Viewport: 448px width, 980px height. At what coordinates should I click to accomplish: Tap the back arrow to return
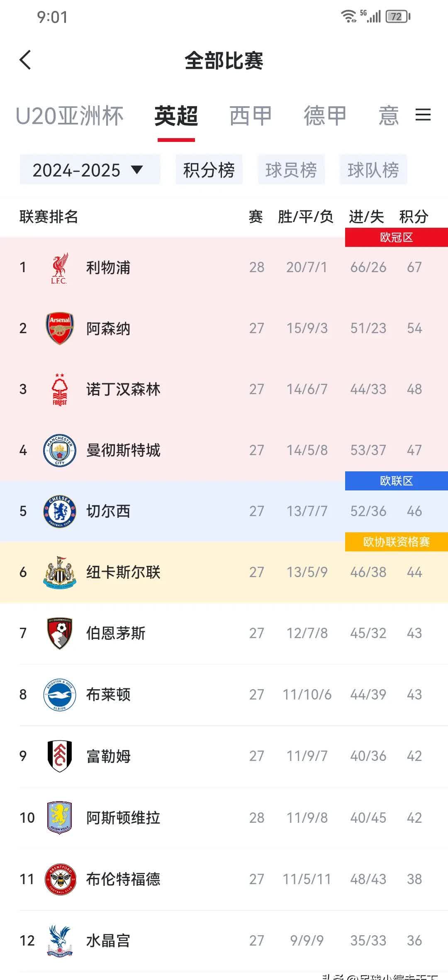click(25, 59)
